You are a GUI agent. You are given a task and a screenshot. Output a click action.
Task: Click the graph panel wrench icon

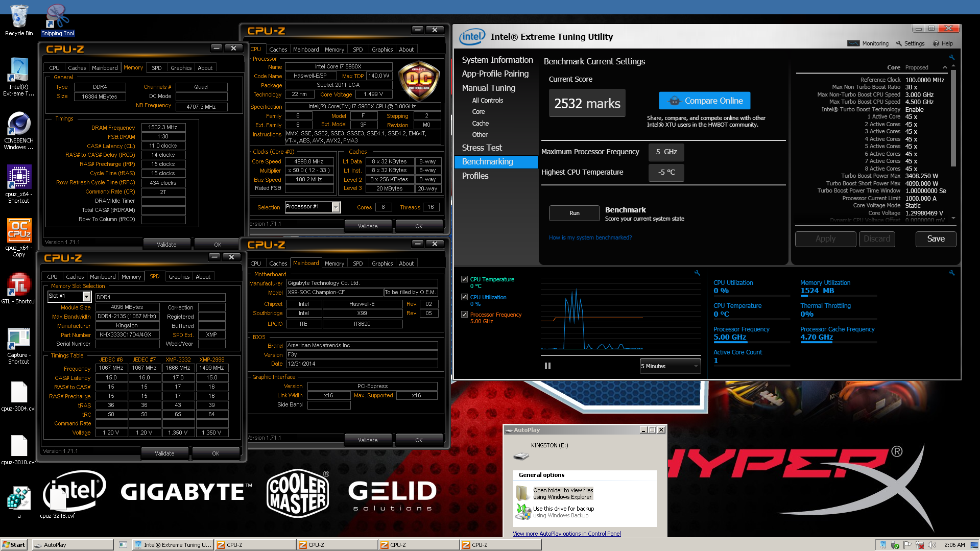pyautogui.click(x=697, y=273)
